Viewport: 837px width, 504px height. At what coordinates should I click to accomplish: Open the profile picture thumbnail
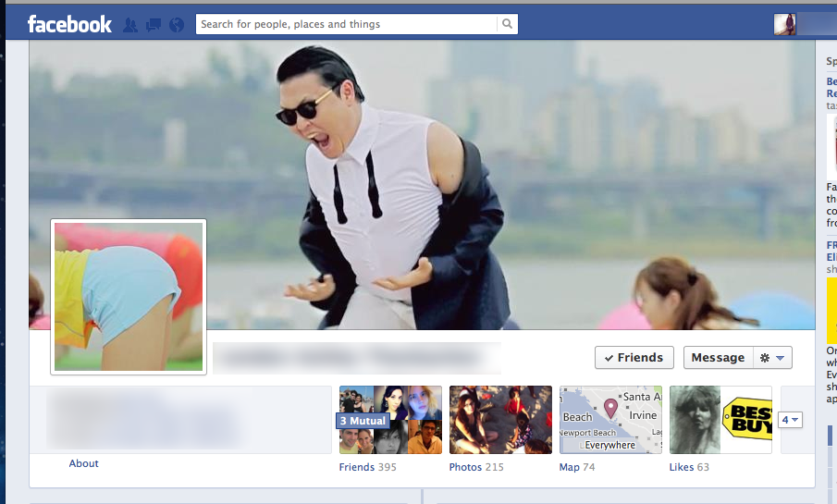coord(128,297)
